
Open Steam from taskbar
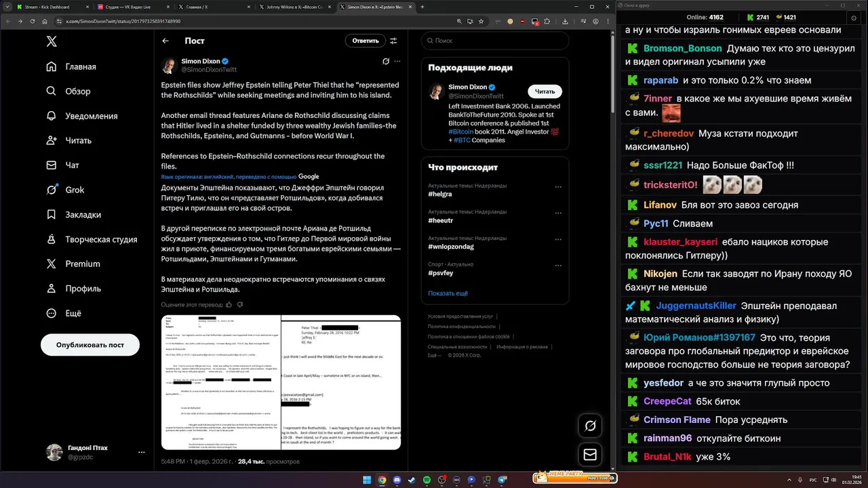412,480
